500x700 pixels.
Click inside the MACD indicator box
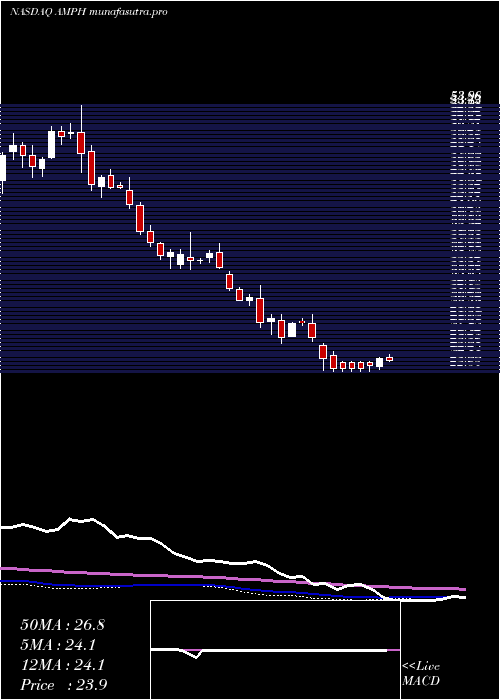[275, 650]
